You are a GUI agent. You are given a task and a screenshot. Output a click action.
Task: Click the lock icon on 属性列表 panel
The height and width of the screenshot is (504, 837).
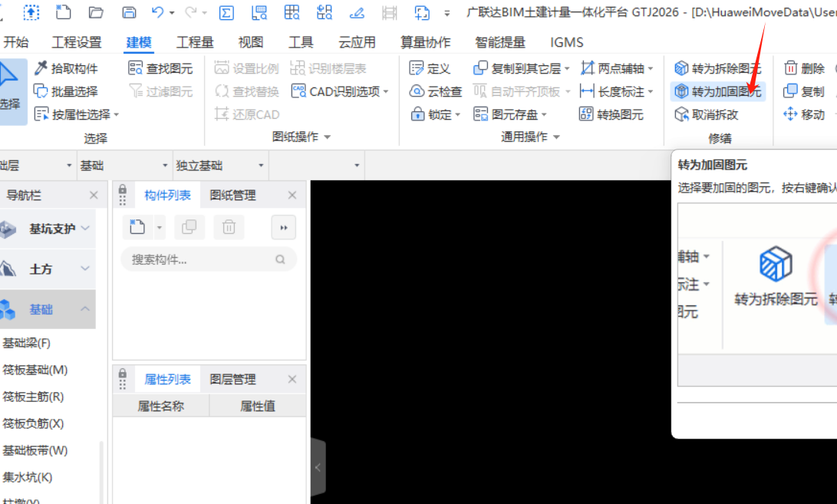(123, 374)
